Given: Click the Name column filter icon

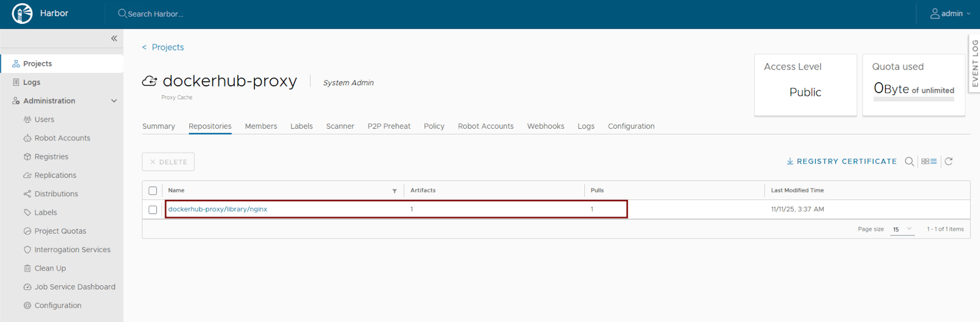Looking at the screenshot, I should pyautogui.click(x=394, y=191).
